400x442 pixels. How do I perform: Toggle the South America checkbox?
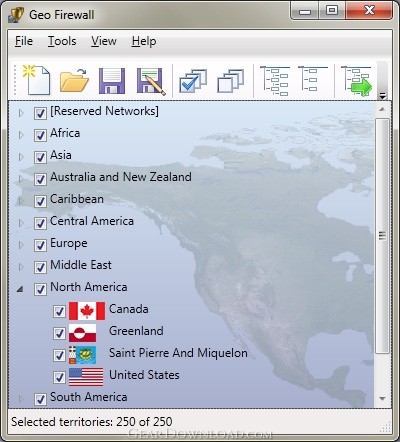pyautogui.click(x=40, y=399)
